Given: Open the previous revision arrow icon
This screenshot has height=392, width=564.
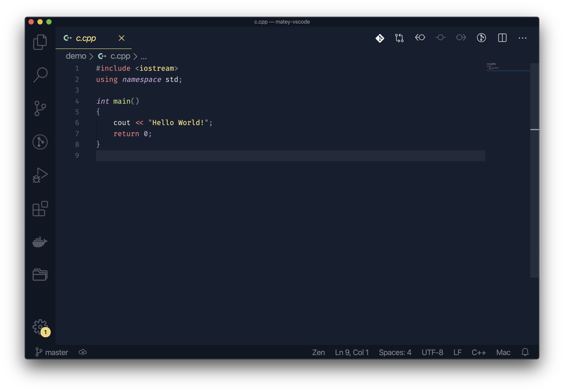Looking at the screenshot, I should click(x=420, y=38).
